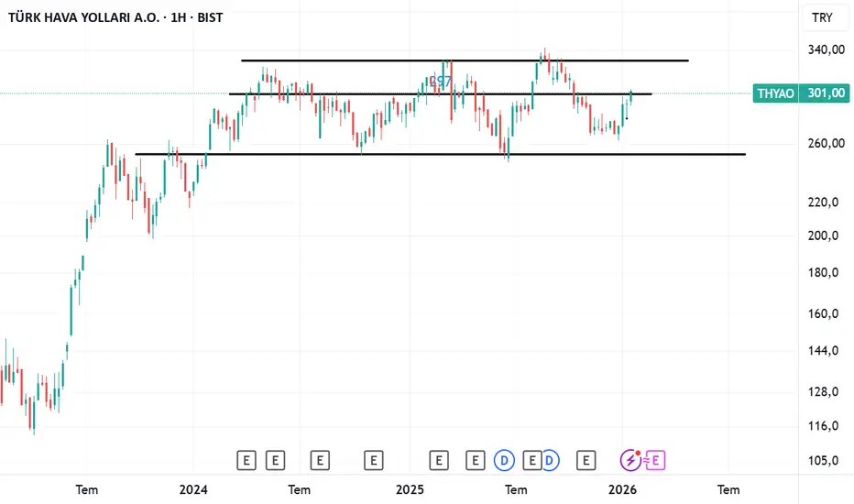
Task: Click the left blue dividend D marker
Action: 504,460
